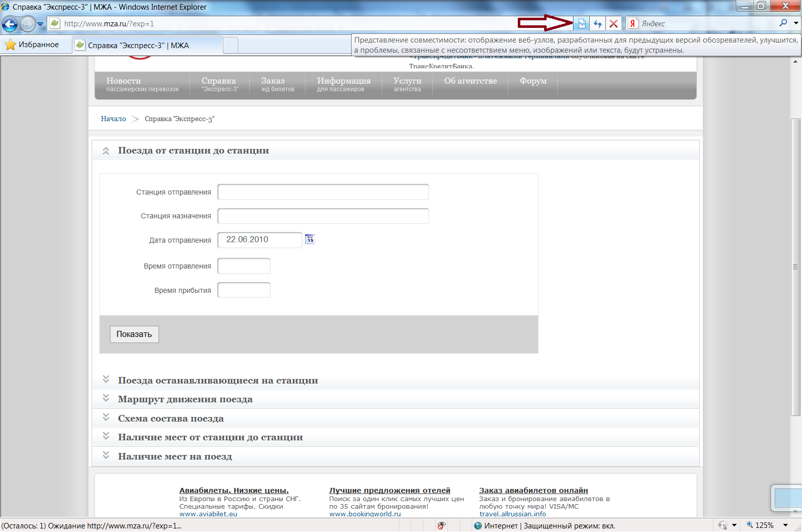Viewport: 802px width, 532px height.
Task: Follow the 'Начало' breadcrumb link
Action: [x=113, y=119]
